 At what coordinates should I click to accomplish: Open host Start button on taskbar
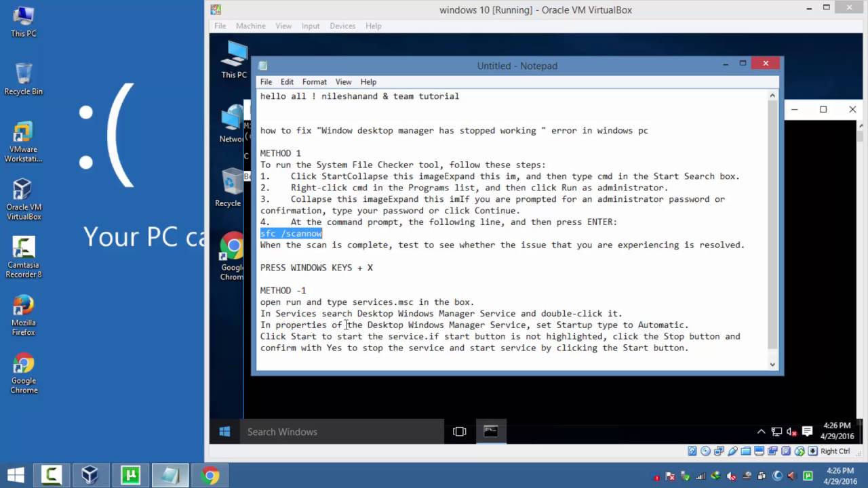pos(16,476)
